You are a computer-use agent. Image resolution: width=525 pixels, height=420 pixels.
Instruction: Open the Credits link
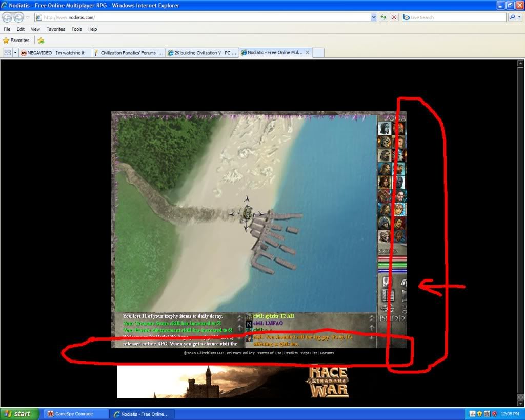tap(291, 353)
